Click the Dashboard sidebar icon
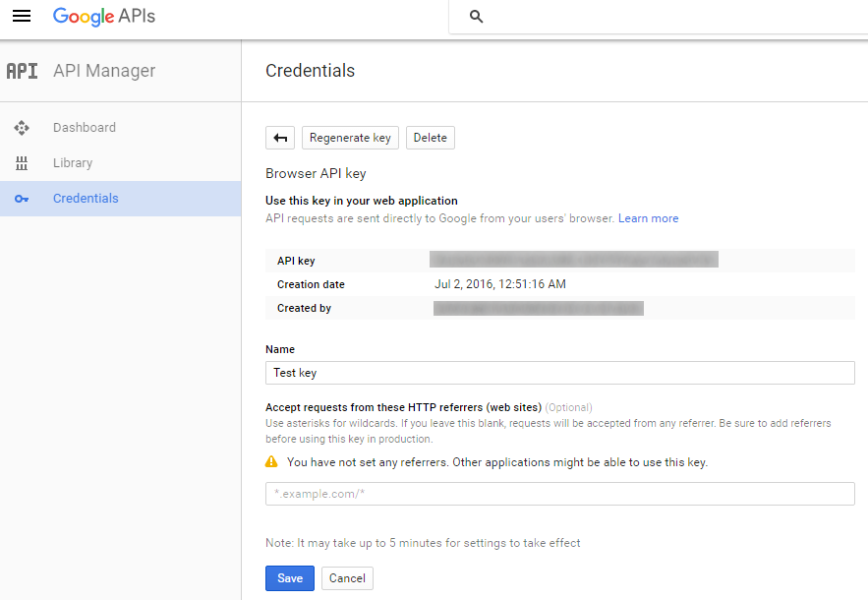Viewport: 868px width, 600px height. [22, 128]
